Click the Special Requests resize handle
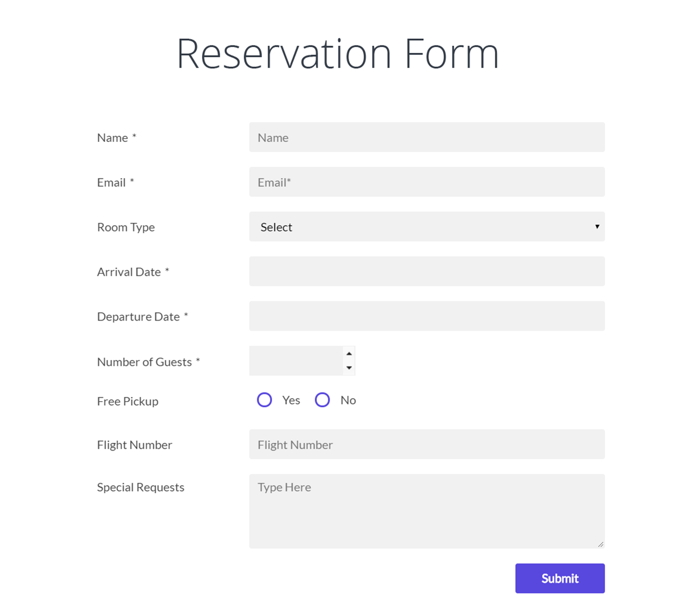The image size is (686, 616). [601, 544]
